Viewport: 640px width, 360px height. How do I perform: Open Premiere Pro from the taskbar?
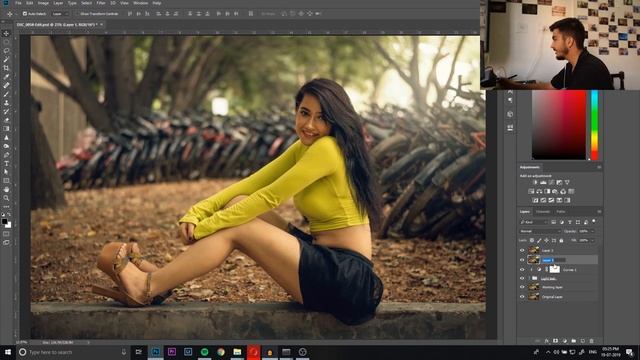pos(172,352)
